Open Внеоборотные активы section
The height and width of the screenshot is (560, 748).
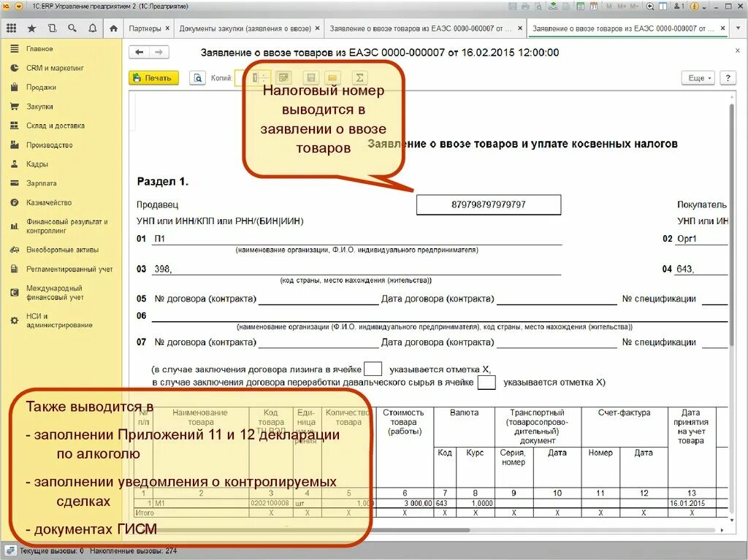click(x=62, y=250)
